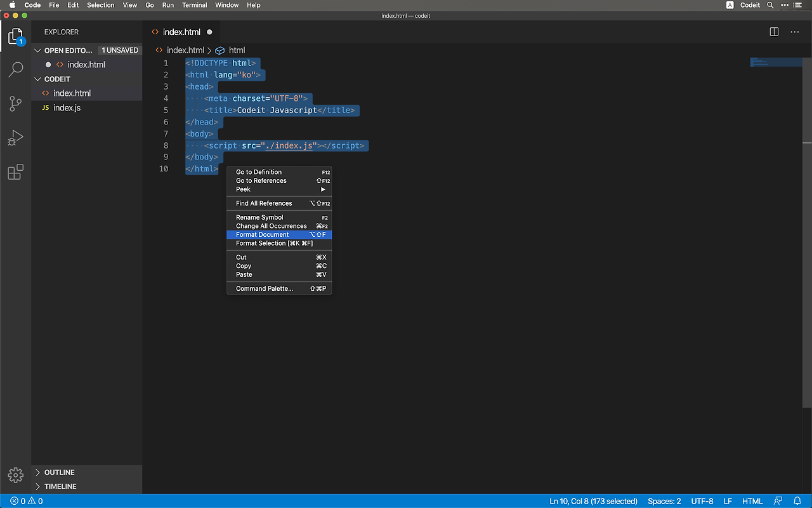
Task: Open Spotlight search in macOS menu bar
Action: 770,5
